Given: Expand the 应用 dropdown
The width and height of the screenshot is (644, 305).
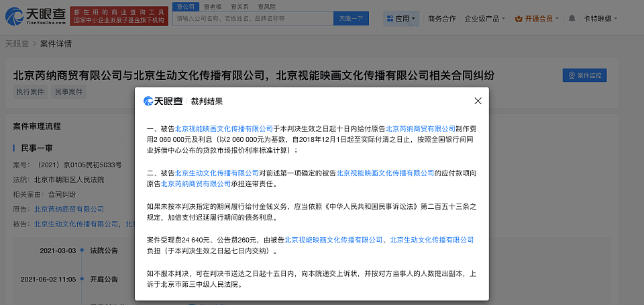Looking at the screenshot, I should click(401, 19).
